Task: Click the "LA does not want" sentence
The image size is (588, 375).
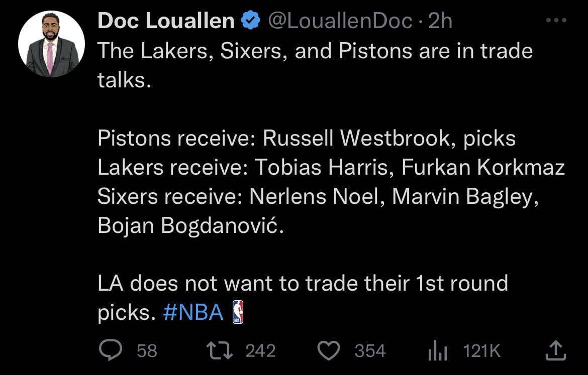Action: (x=302, y=284)
